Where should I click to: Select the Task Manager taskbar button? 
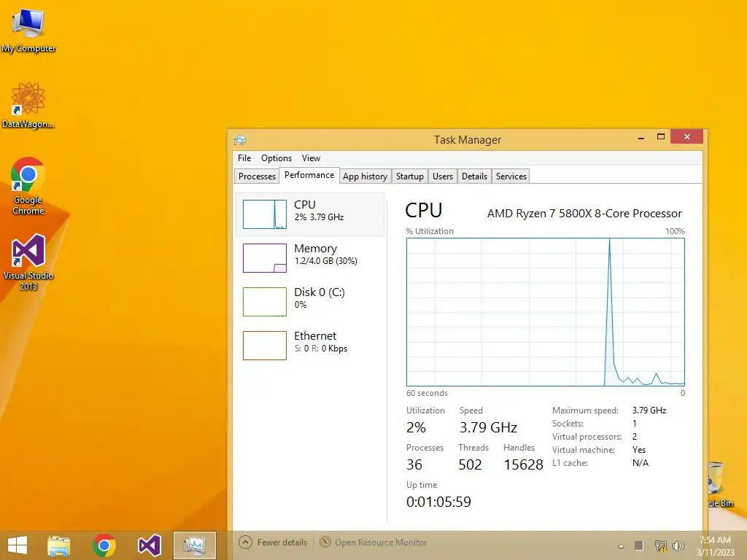194,545
